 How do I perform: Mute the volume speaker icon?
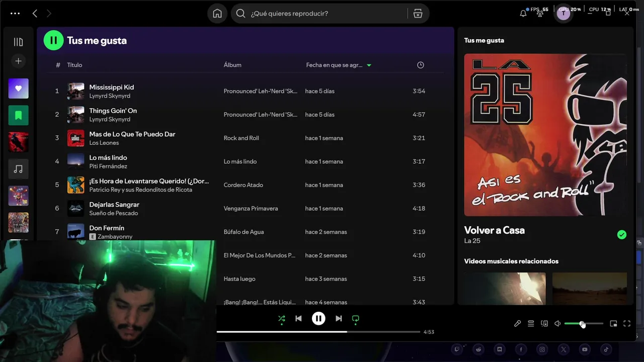(557, 323)
